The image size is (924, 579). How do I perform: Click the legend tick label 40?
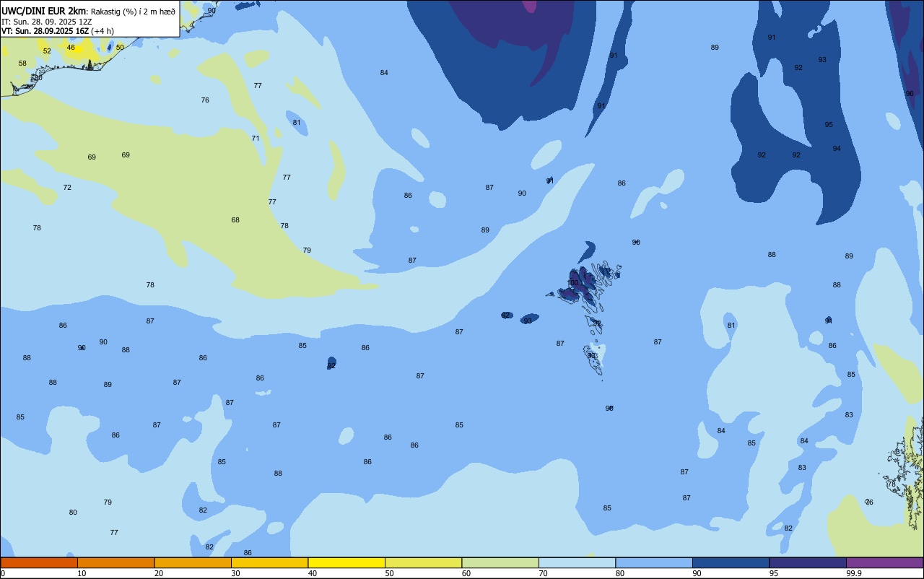pyautogui.click(x=312, y=573)
